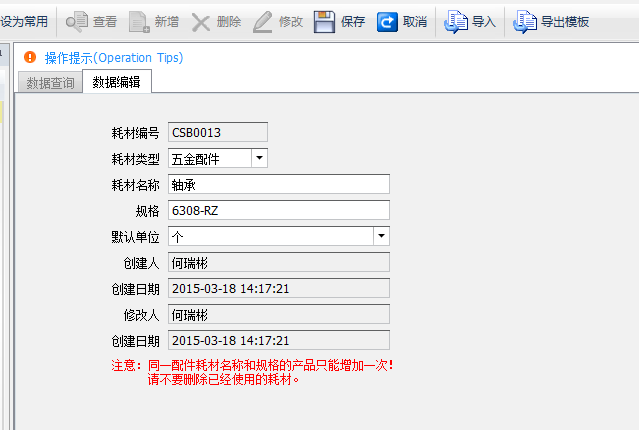Select the 数据编辑 tab

point(117,82)
